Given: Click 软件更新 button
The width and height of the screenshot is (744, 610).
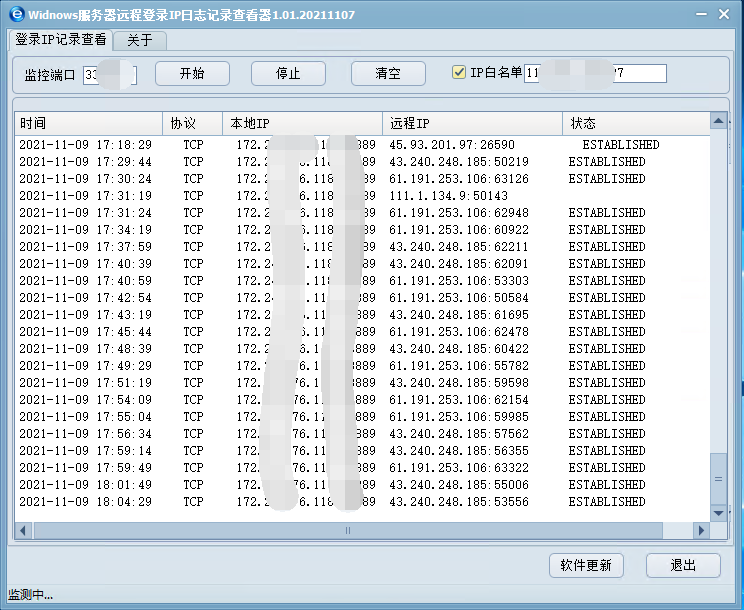Looking at the screenshot, I should tap(586, 565).
